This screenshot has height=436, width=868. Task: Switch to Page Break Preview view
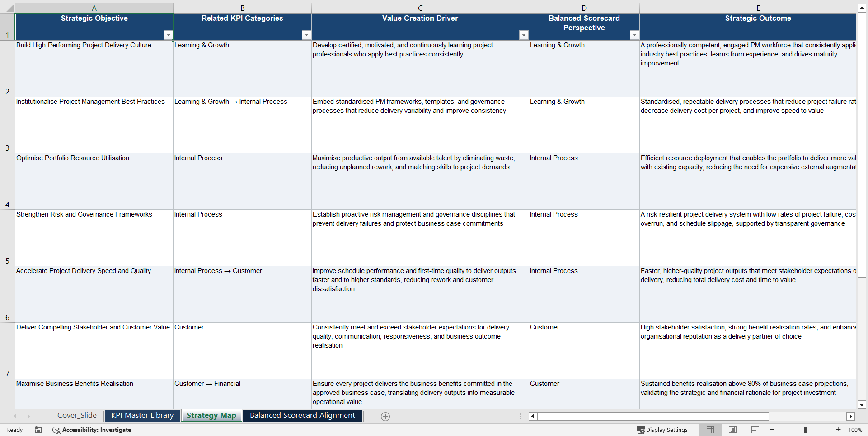tap(755, 430)
